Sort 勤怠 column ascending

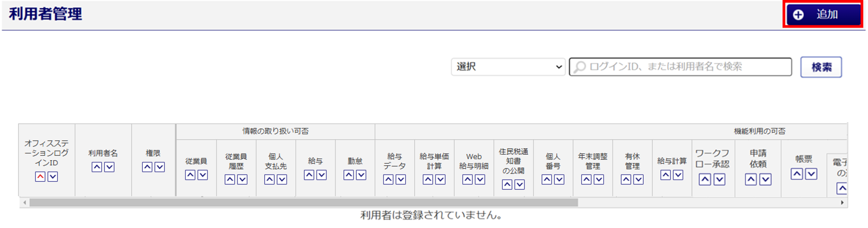point(349,175)
